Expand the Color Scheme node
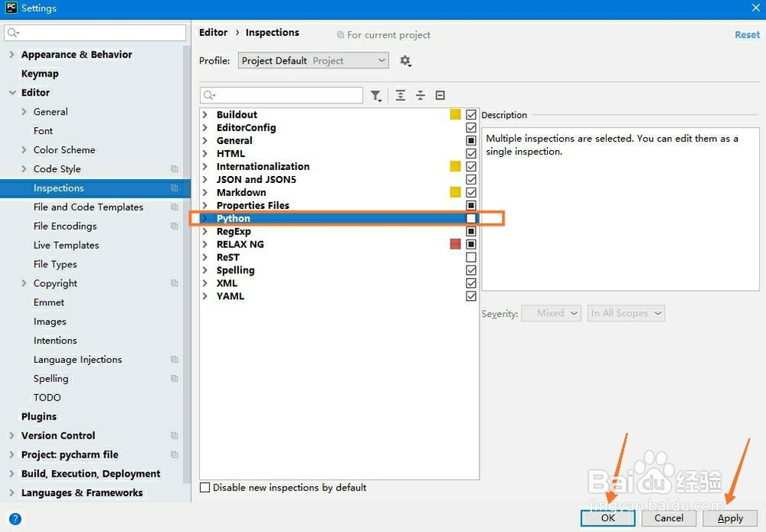The image size is (766, 532). click(24, 150)
